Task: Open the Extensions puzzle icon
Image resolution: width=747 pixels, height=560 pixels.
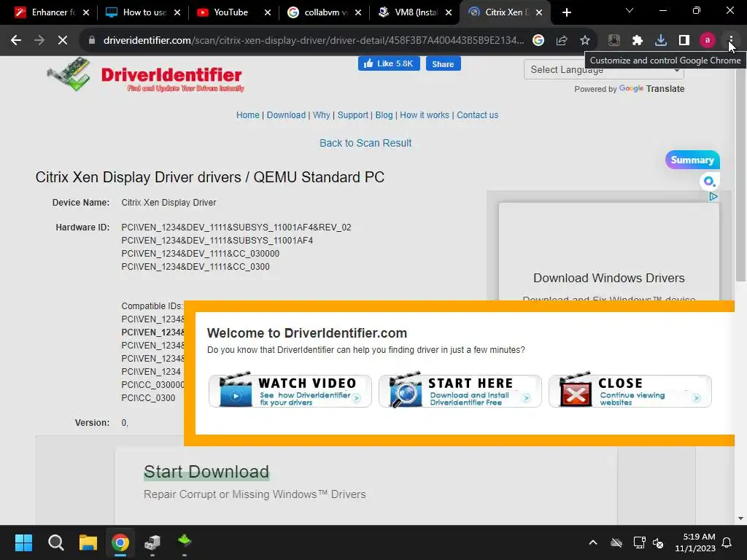Action: point(638,41)
